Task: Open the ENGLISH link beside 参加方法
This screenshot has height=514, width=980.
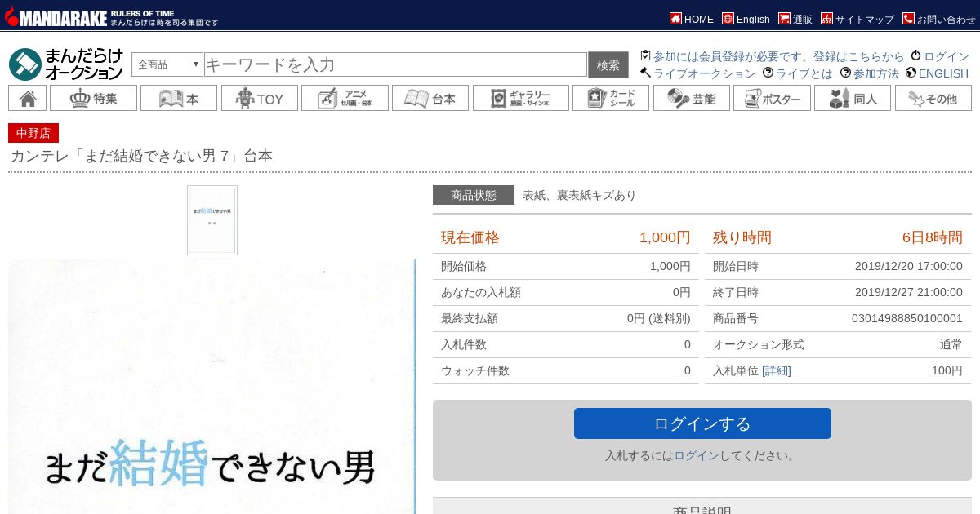Action: coord(937,73)
